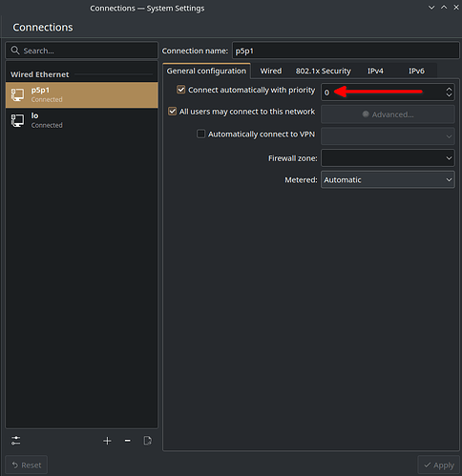Open the 802.1x Security tab

point(324,71)
